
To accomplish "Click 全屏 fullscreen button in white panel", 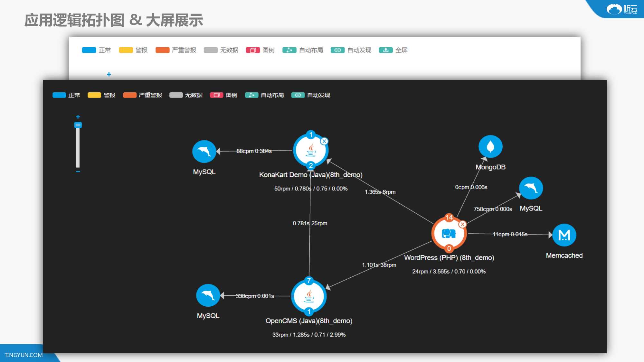I will coord(393,50).
